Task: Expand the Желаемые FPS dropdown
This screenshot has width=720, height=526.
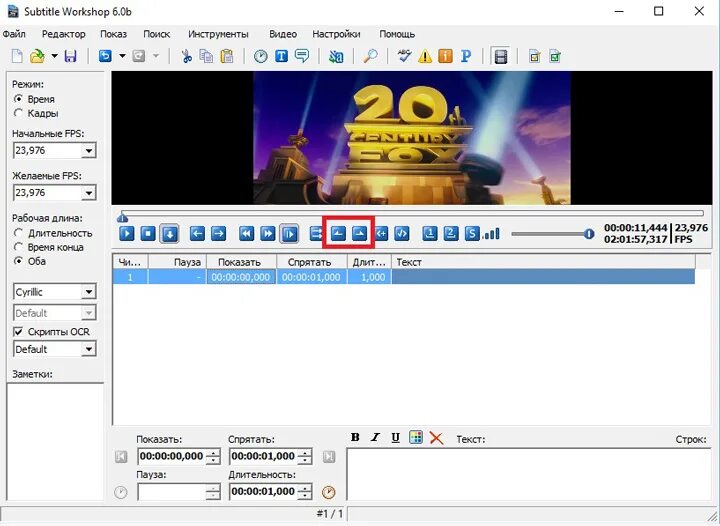Action: (x=89, y=193)
